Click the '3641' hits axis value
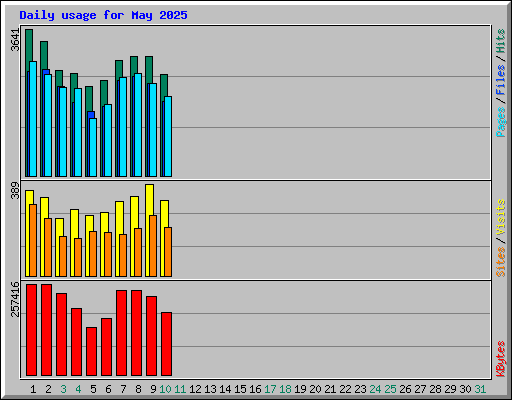 point(15,40)
